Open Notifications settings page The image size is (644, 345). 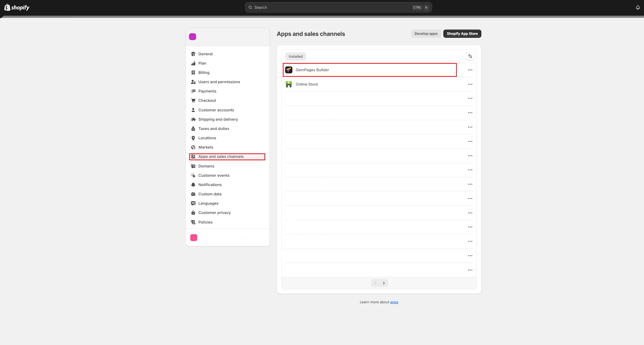coord(210,185)
